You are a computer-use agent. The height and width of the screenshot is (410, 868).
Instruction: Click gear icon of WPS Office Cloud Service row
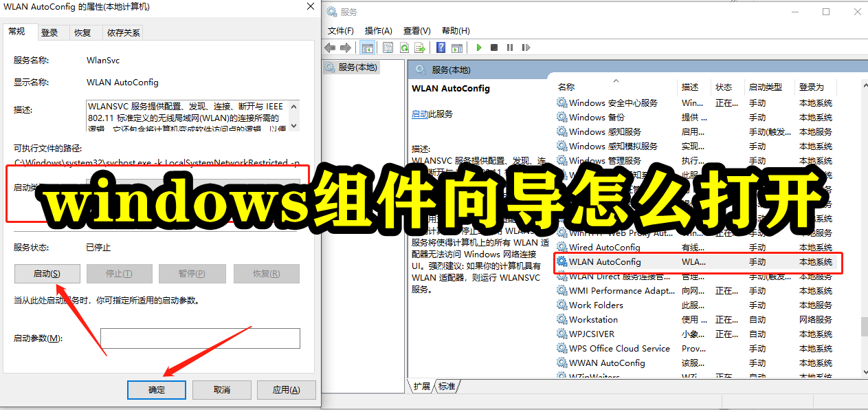(x=562, y=348)
